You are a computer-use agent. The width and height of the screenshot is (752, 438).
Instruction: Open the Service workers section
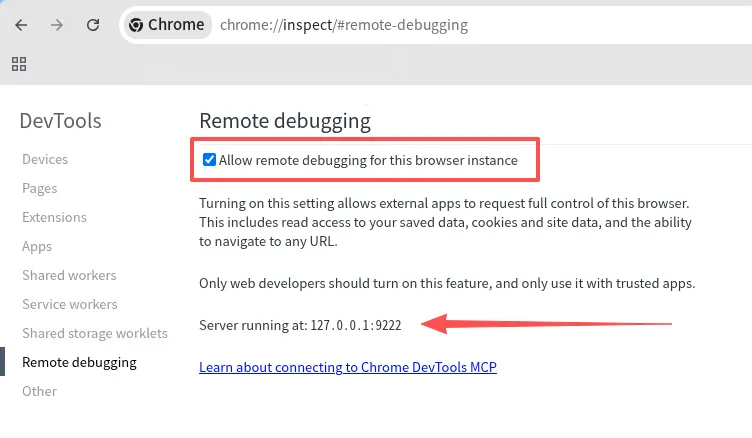(70, 304)
